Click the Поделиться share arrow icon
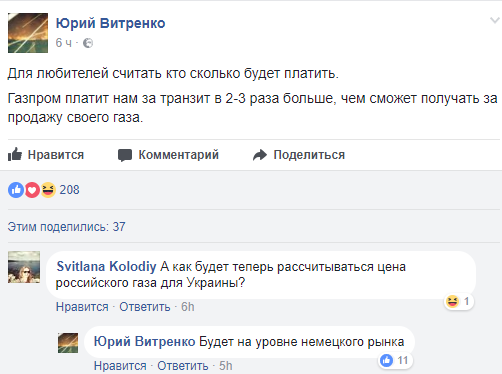This screenshot has height=374, width=502. tap(260, 155)
